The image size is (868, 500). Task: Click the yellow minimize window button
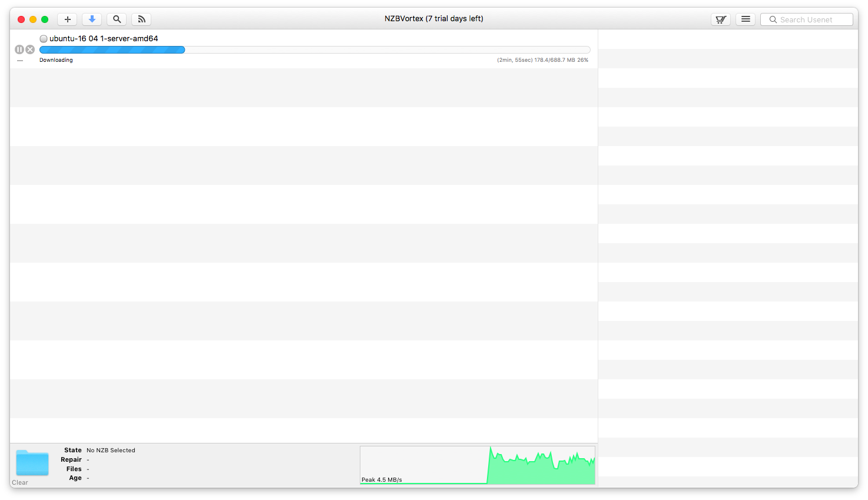(x=33, y=19)
